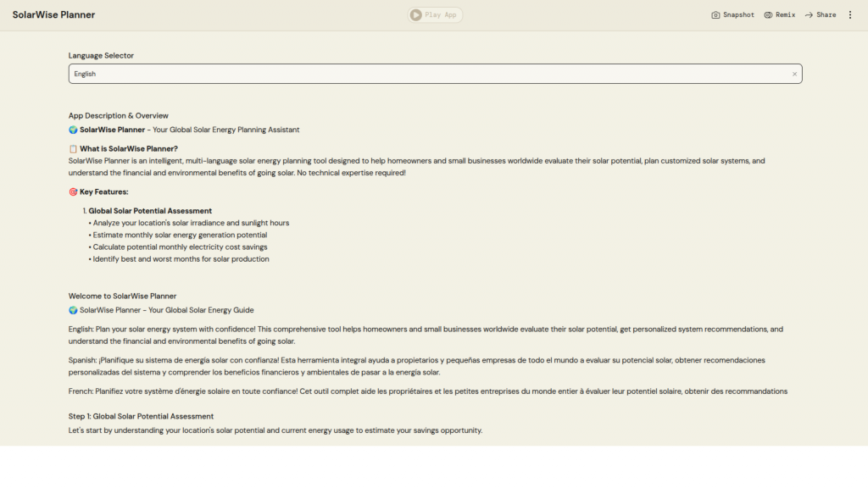
Task: Clear the English selection with the X icon
Action: pyautogui.click(x=794, y=75)
